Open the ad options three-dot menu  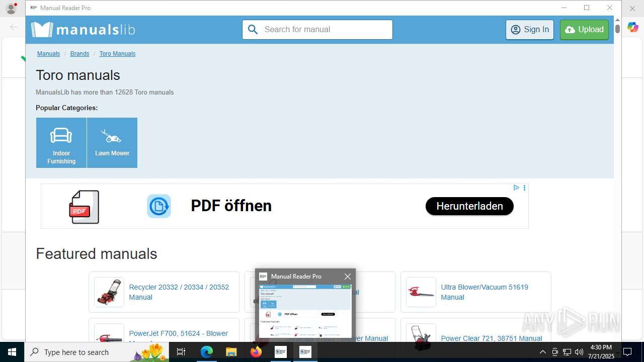click(x=524, y=188)
